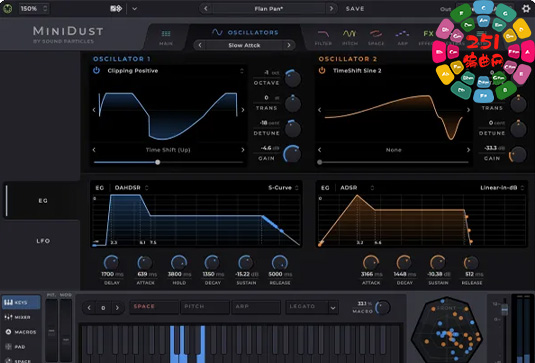The height and width of the screenshot is (363, 535).
Task: Click the randomize dice icon
Action: [x=116, y=9]
